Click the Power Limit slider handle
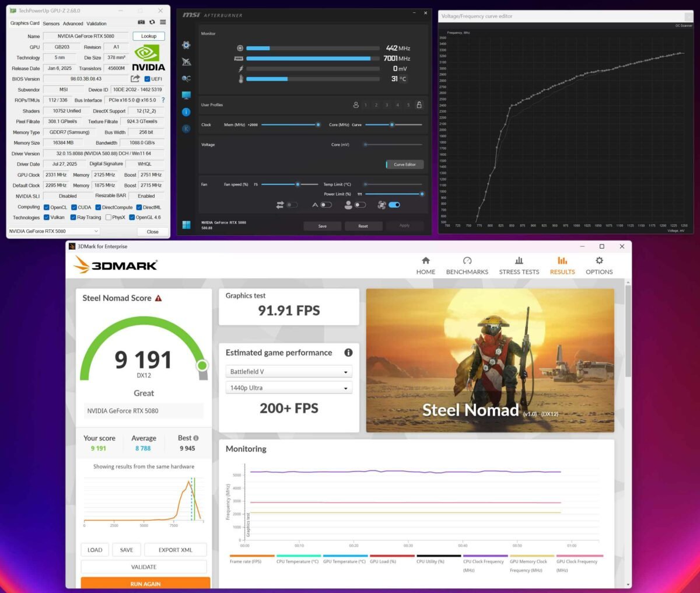The image size is (700, 593). coord(422,194)
